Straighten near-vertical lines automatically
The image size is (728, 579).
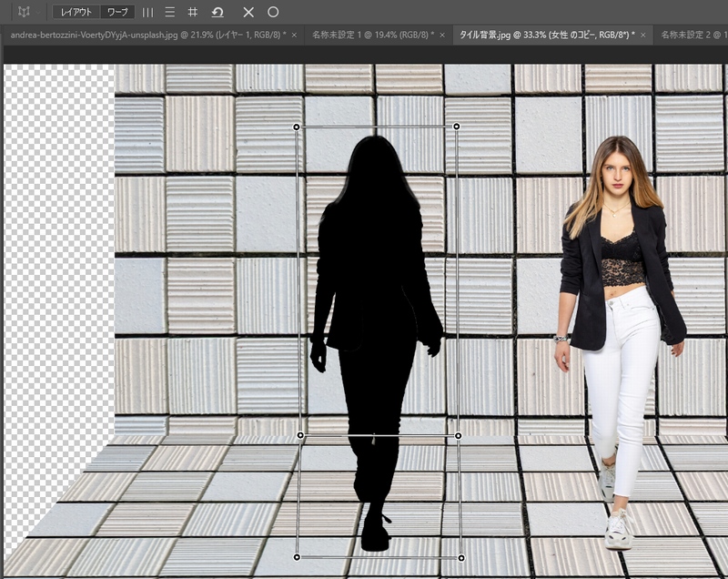[x=147, y=13]
